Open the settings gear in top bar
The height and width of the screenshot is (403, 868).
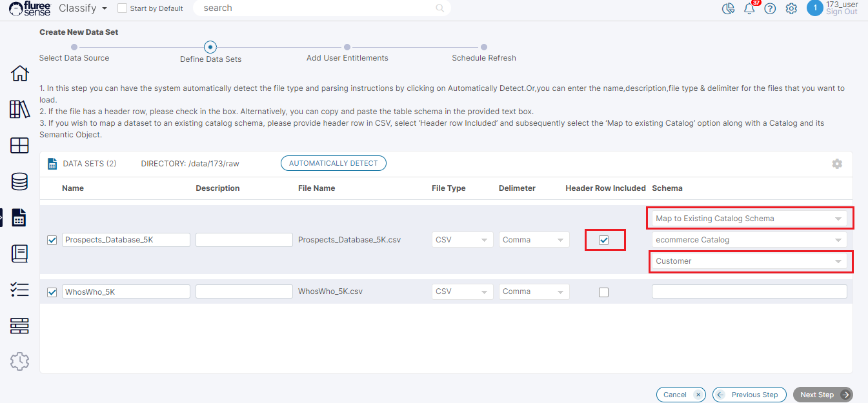tap(791, 9)
